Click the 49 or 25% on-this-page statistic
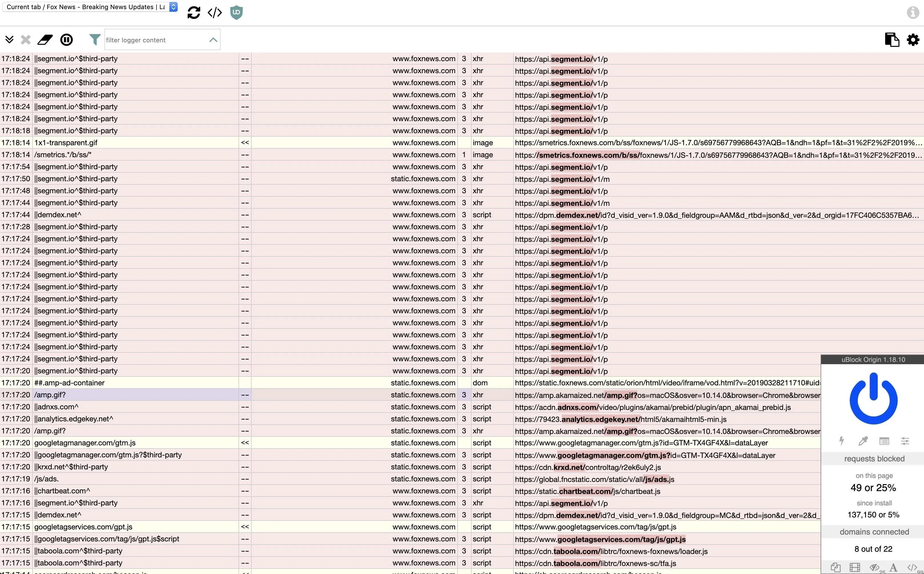The height and width of the screenshot is (574, 924). click(x=873, y=488)
